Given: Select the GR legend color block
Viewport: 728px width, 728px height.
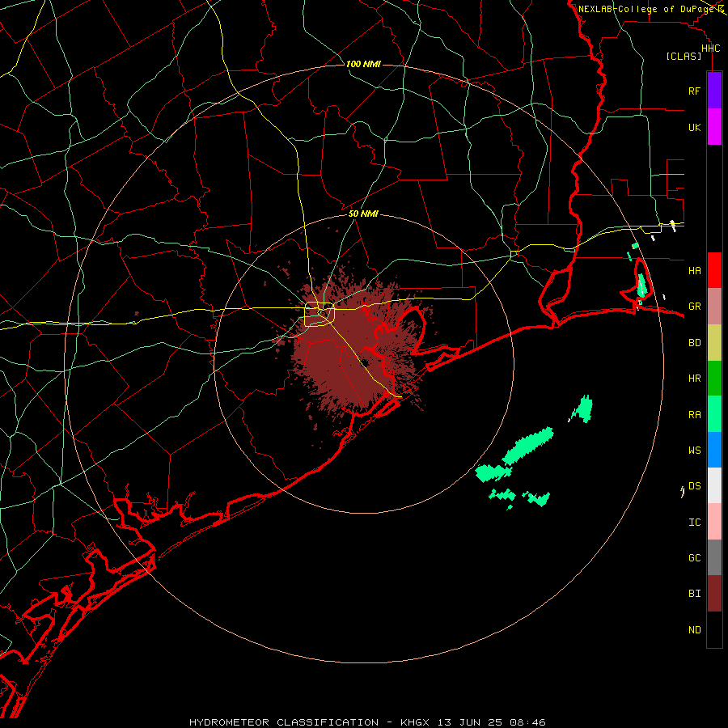Looking at the screenshot, I should tap(714, 306).
